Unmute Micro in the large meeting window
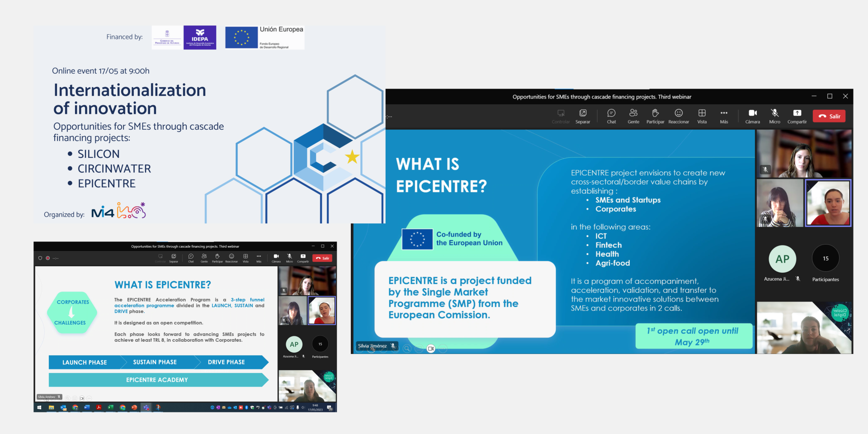This screenshot has height=434, width=868. (x=774, y=115)
